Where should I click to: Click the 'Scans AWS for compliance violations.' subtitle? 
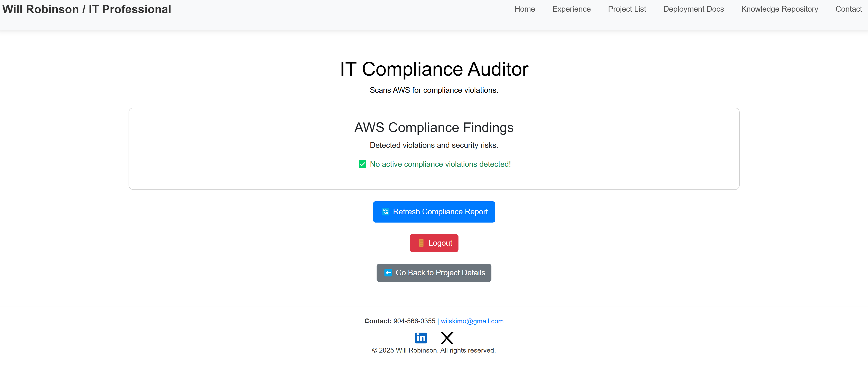[434, 90]
